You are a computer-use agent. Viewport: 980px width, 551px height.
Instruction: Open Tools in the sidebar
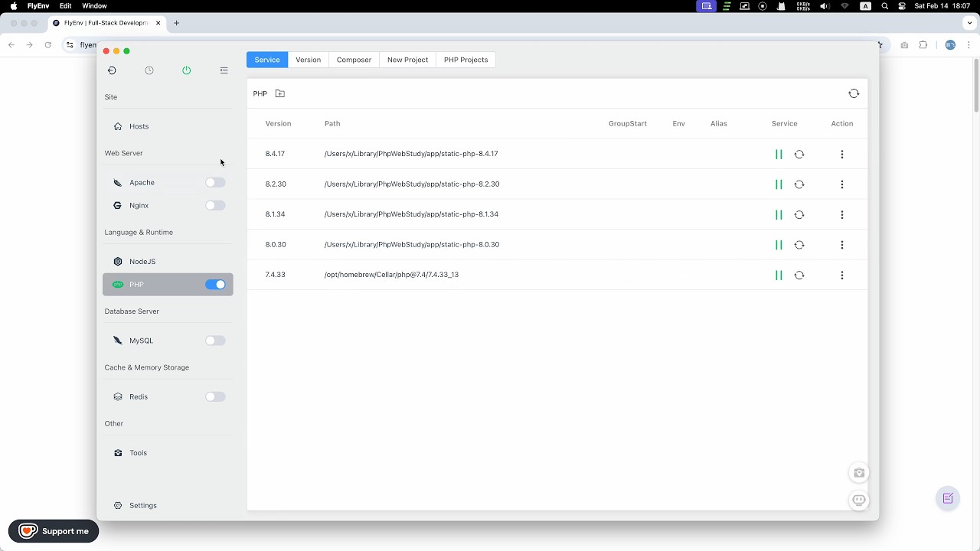click(x=168, y=453)
